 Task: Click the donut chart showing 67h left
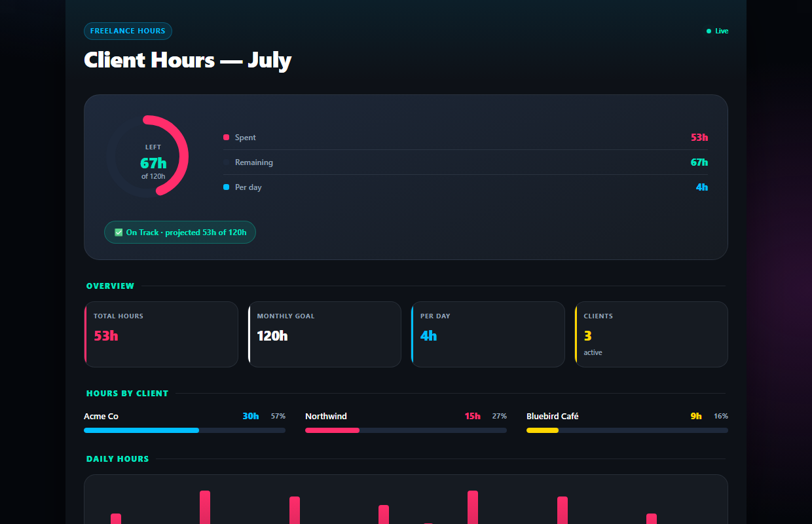pos(147,156)
